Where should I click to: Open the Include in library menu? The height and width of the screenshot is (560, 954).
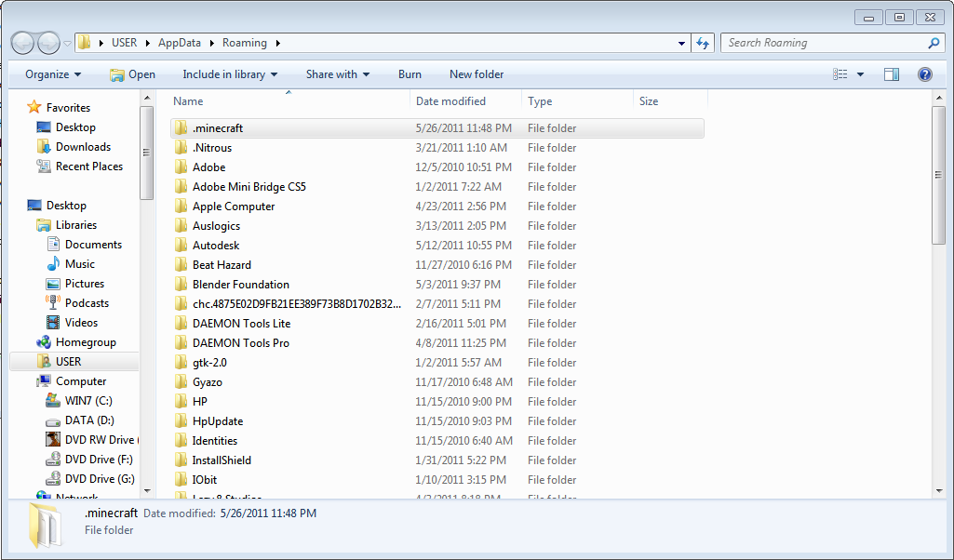[x=230, y=74]
